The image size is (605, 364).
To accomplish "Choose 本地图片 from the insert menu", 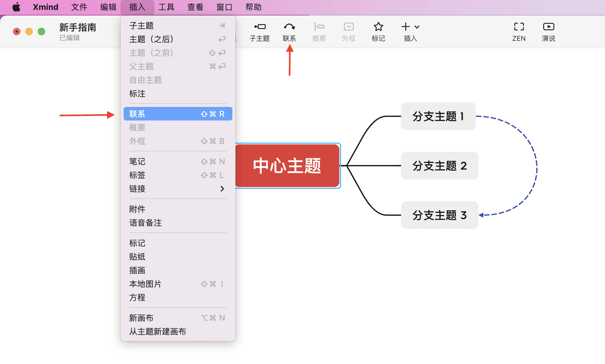I will click(145, 284).
